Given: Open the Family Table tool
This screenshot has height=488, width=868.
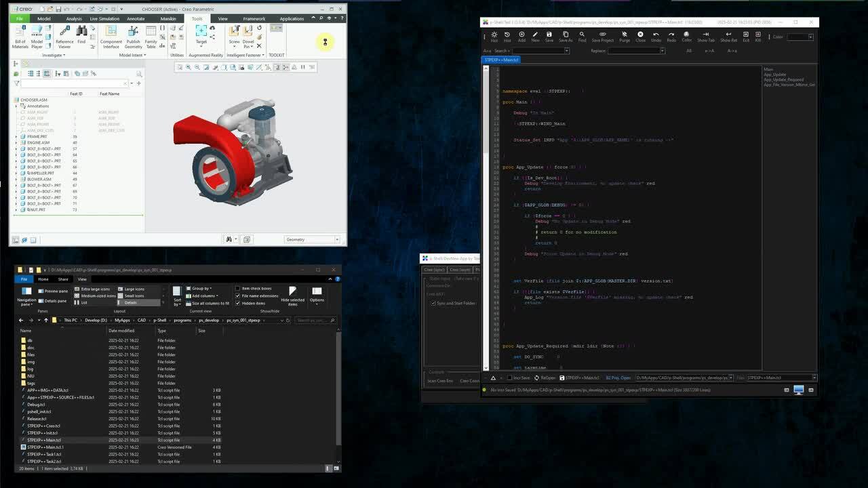Looking at the screenshot, I should [x=151, y=37].
